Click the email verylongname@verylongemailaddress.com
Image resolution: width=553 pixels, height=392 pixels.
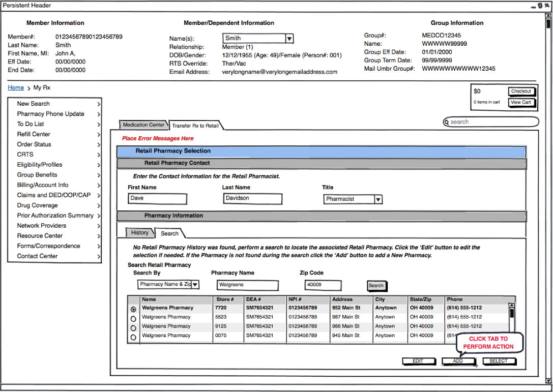(280, 72)
